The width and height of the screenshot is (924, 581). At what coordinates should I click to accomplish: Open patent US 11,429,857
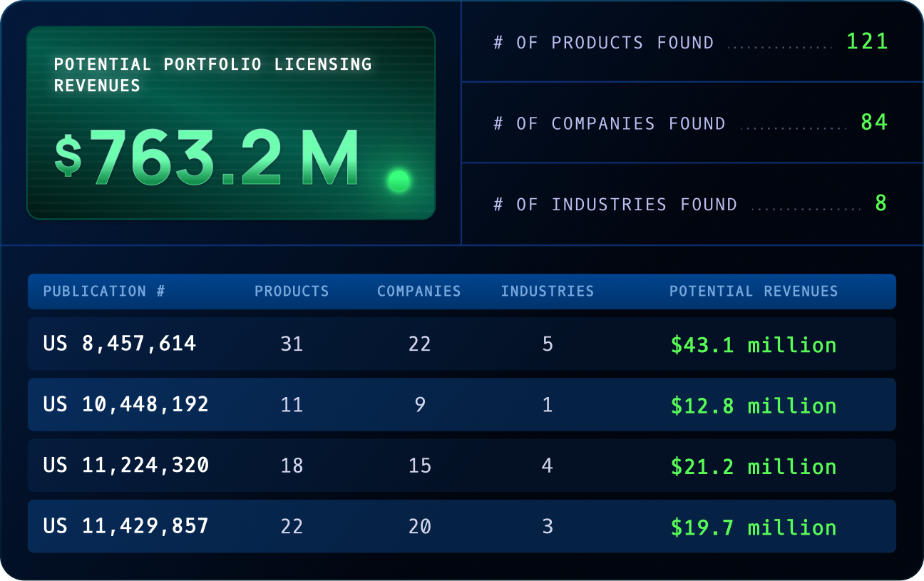(125, 526)
